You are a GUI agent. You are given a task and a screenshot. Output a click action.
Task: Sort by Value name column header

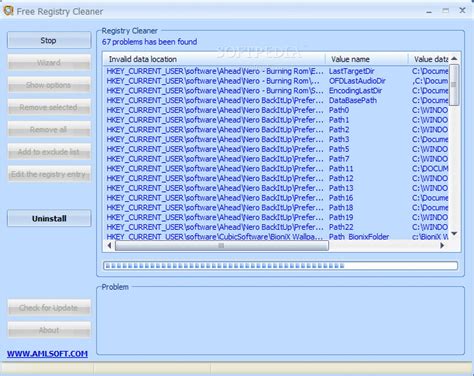coord(367,59)
